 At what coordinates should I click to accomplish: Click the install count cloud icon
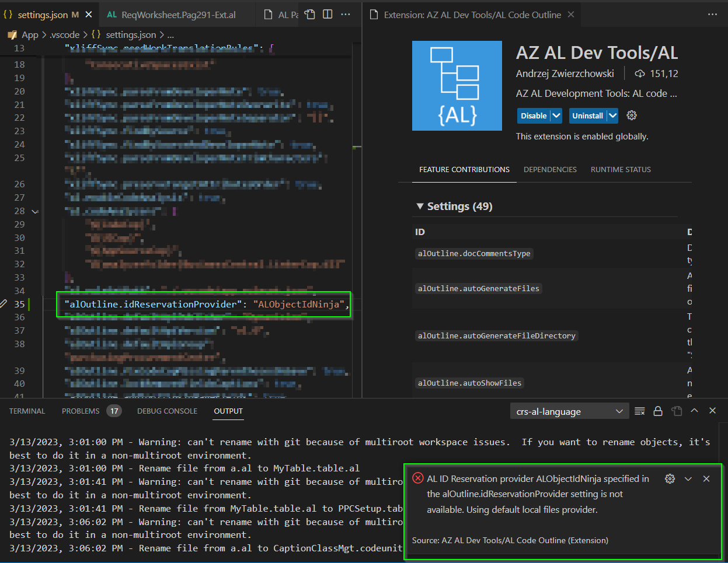coord(640,74)
